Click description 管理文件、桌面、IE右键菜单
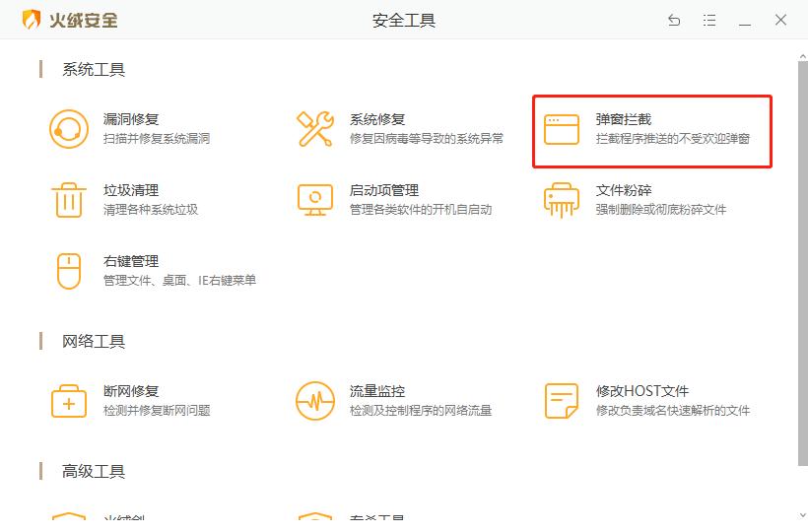The height and width of the screenshot is (532, 808). click(180, 281)
